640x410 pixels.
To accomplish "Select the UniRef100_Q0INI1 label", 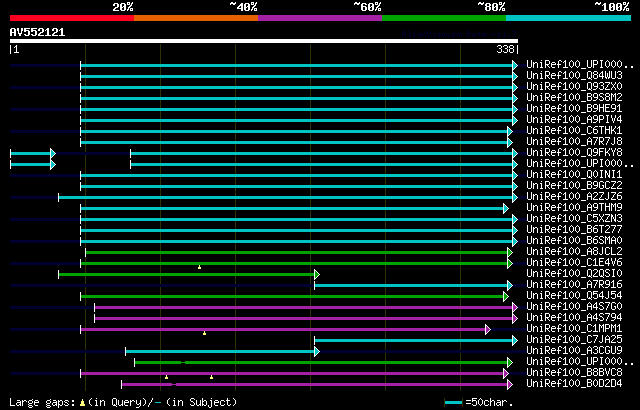I will 574,175.
